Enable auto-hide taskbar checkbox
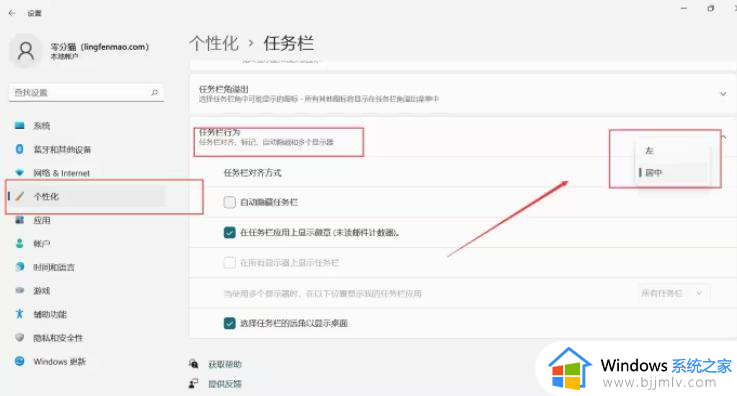Screen dimensions: 737x396 (229, 202)
